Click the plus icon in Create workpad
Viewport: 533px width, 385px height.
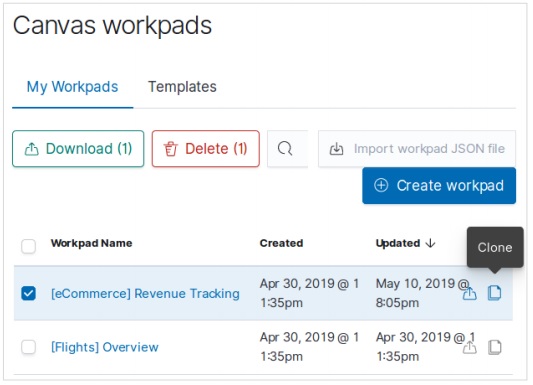pyautogui.click(x=381, y=186)
